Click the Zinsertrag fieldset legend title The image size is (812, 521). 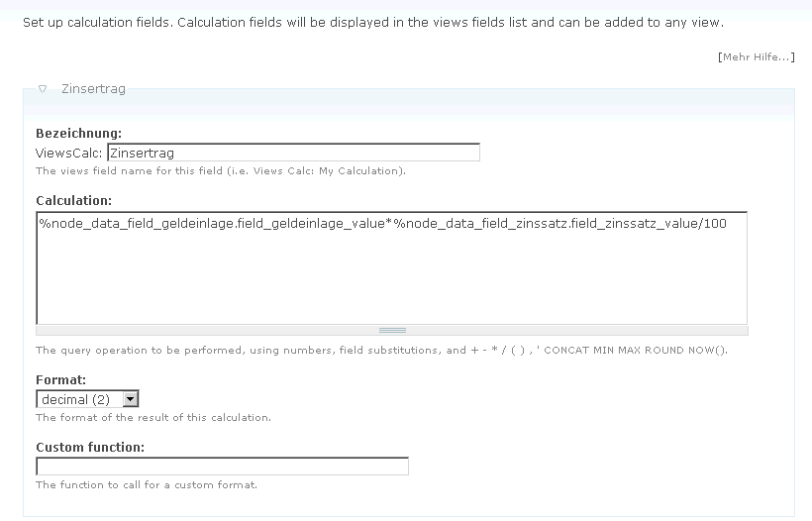pos(93,89)
